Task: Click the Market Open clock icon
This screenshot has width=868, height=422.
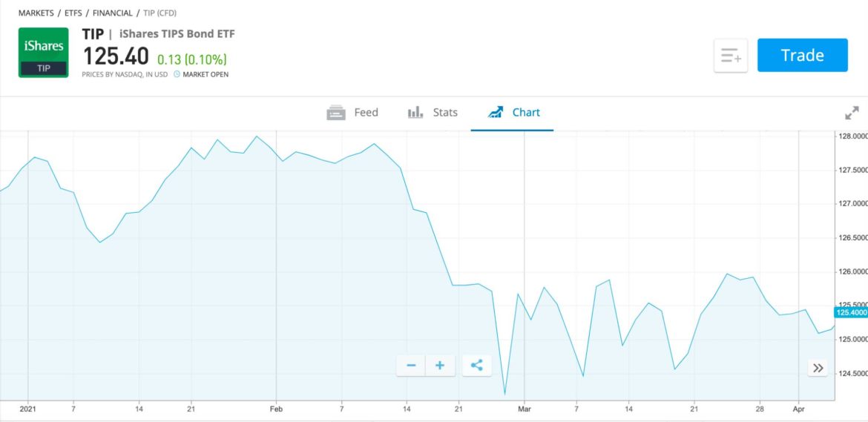Action: click(177, 74)
